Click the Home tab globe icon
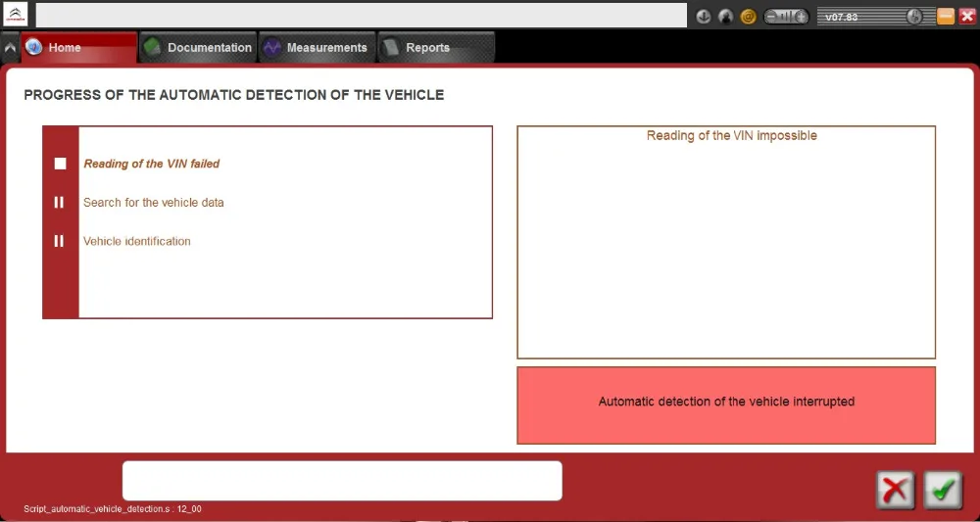This screenshot has height=522, width=980. pyautogui.click(x=33, y=47)
